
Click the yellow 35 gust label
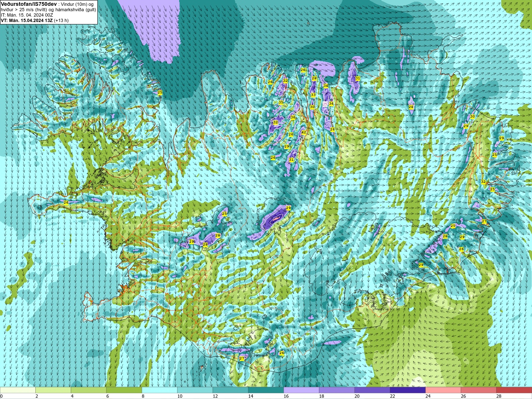pyautogui.click(x=281, y=102)
